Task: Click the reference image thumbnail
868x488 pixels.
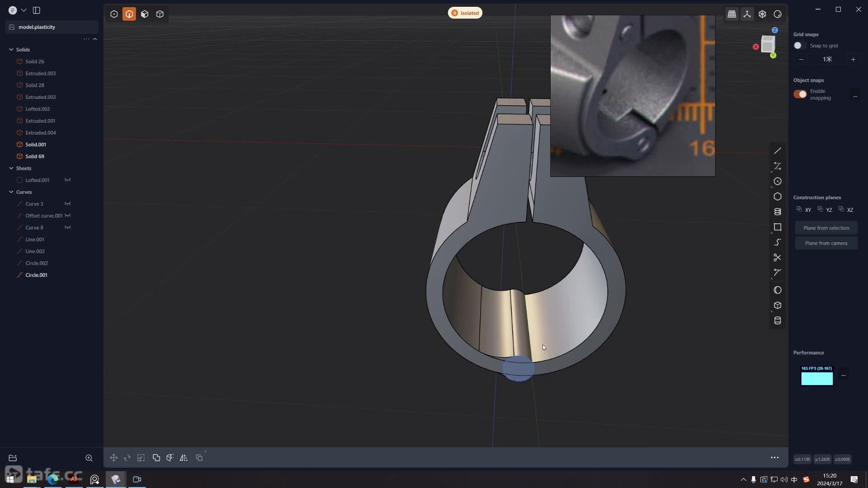Action: coord(632,96)
